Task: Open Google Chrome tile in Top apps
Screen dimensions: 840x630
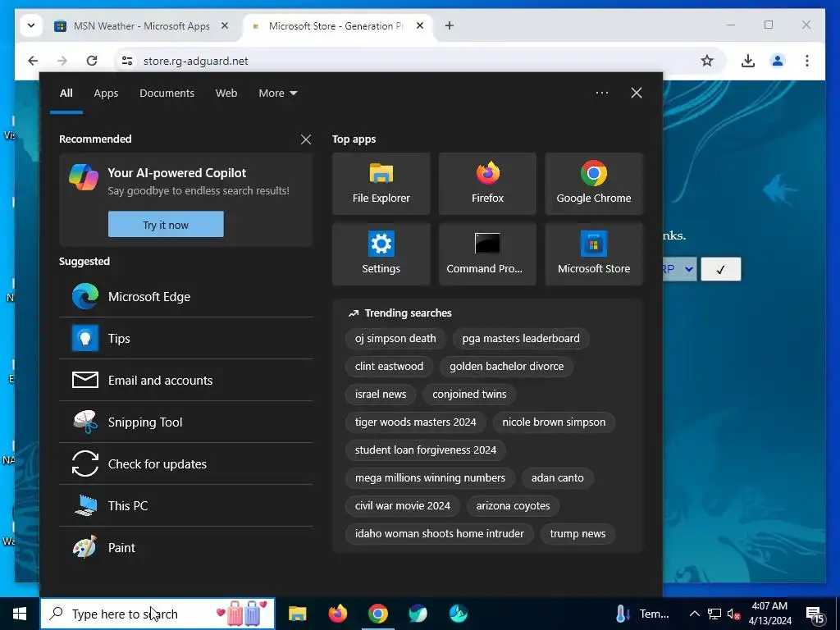Action: click(x=594, y=184)
